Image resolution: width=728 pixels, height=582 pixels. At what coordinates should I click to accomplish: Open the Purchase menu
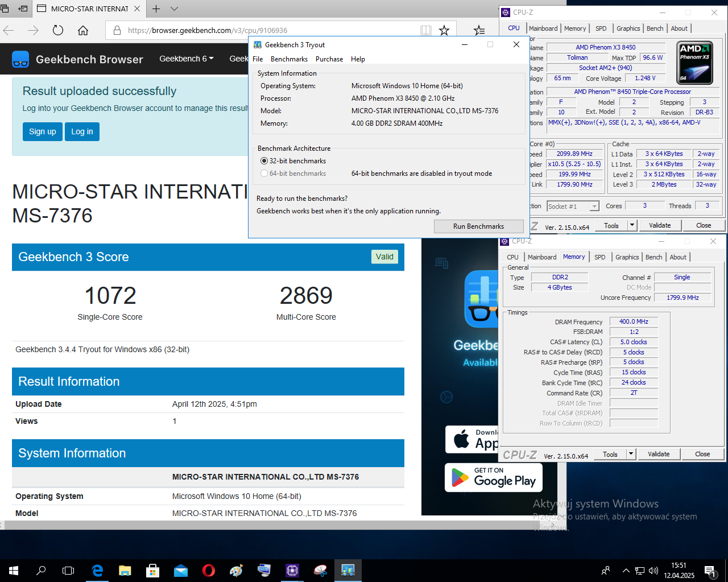tap(329, 59)
